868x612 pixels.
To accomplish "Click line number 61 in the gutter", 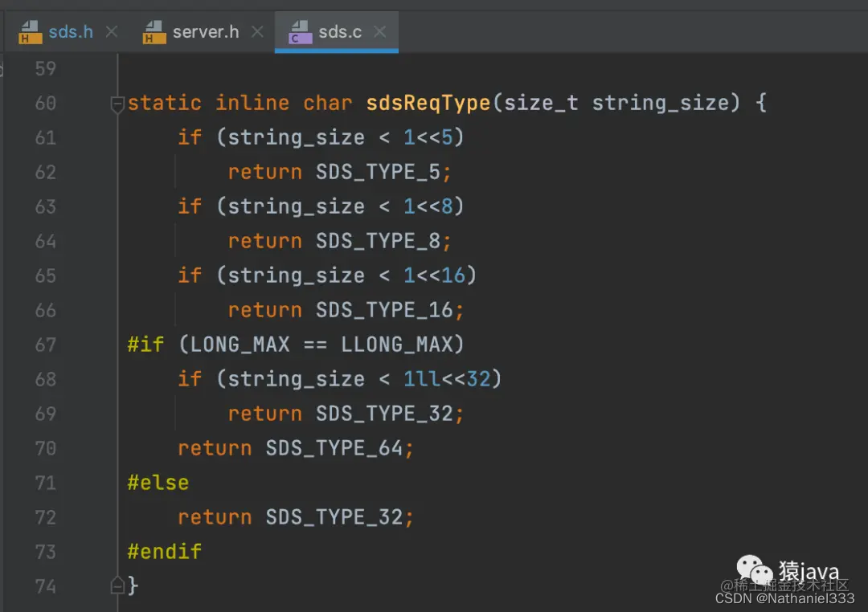I will pos(46,137).
